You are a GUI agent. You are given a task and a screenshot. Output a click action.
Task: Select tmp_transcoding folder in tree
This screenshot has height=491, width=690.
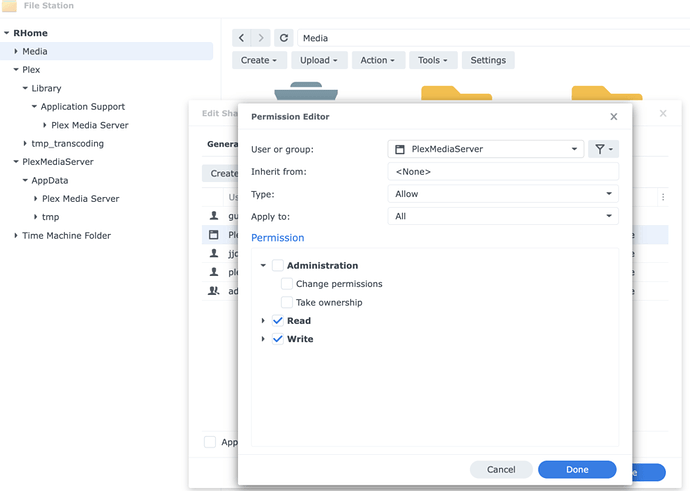tap(67, 143)
